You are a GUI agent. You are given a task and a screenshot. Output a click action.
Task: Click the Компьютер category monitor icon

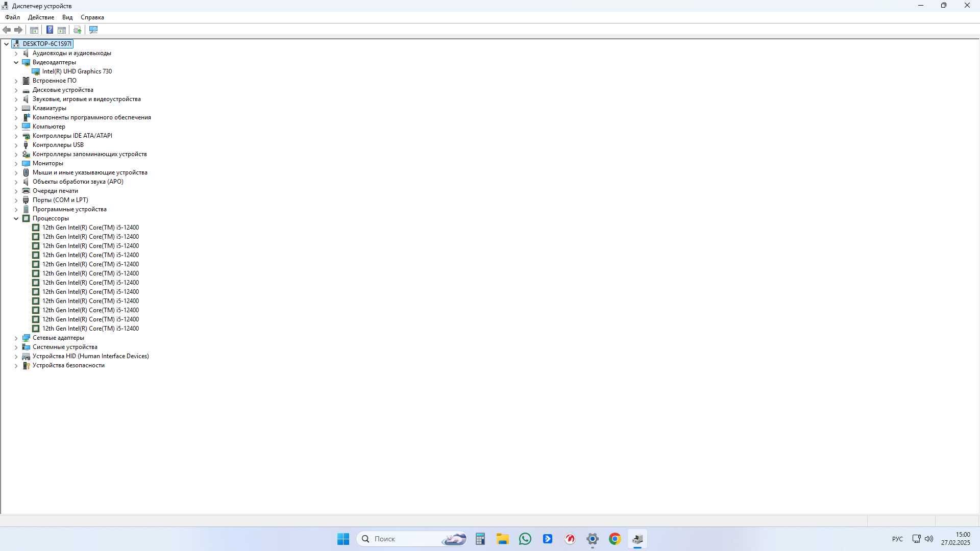tap(26, 127)
